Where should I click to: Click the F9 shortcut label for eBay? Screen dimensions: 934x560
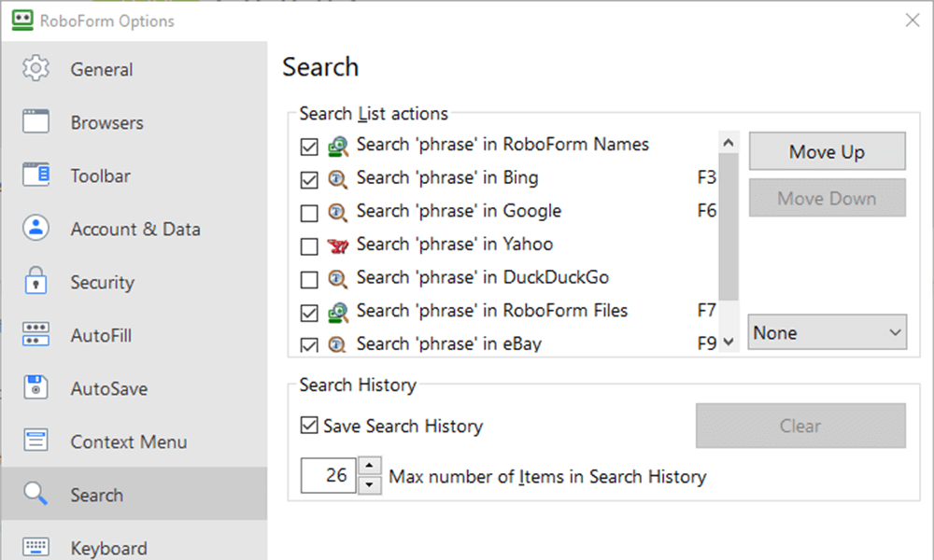tap(706, 343)
